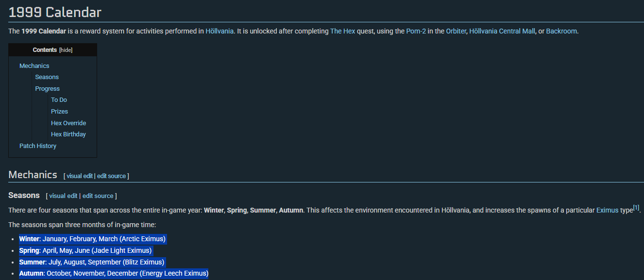Navigate to To Do entry

59,100
